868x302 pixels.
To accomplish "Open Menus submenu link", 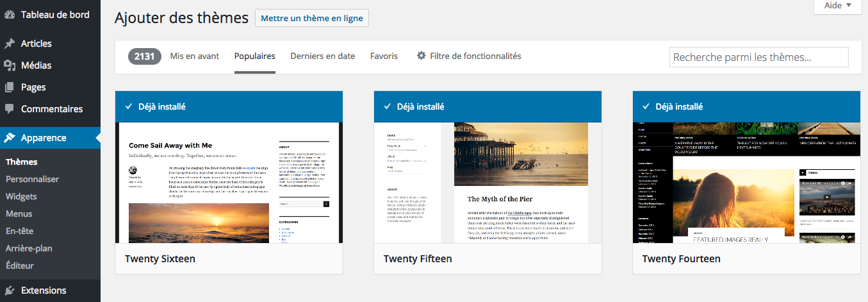I will 19,214.
